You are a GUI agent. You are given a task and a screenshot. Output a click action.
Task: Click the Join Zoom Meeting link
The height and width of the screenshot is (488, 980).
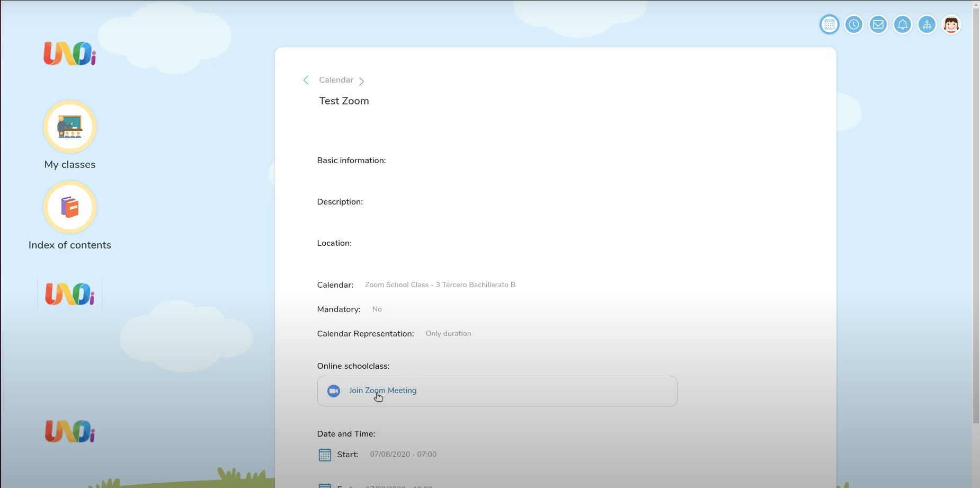click(382, 391)
